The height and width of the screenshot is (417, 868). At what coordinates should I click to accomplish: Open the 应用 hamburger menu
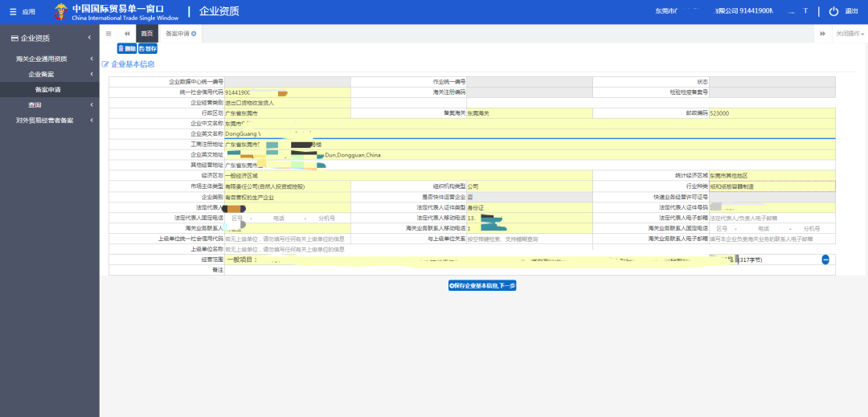[x=23, y=11]
